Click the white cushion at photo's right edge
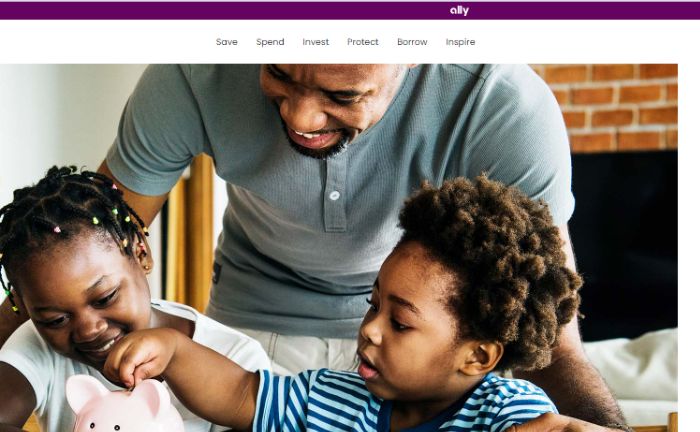This screenshot has height=432, width=700. coord(638,368)
